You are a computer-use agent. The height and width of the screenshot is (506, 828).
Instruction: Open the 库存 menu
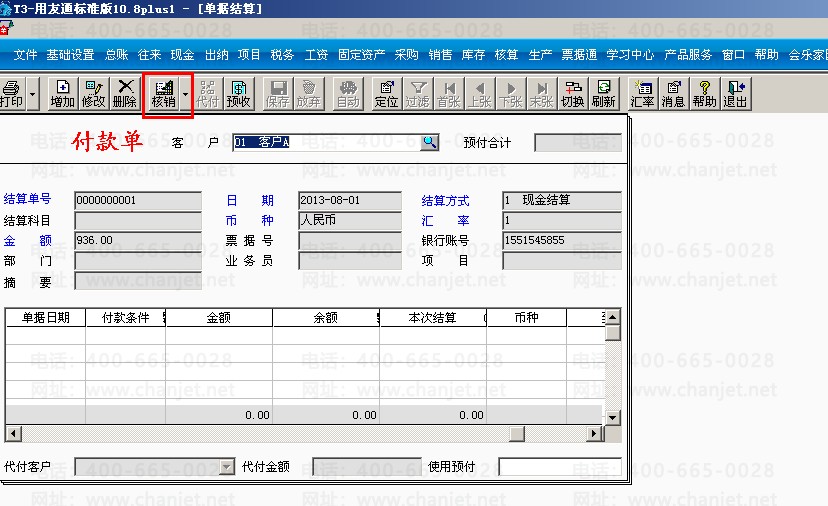[473, 54]
